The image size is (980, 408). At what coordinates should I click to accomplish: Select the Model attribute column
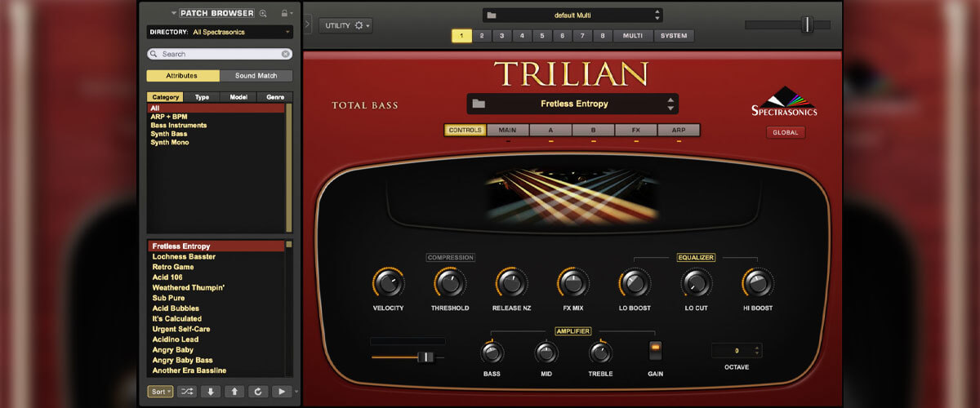tap(238, 96)
